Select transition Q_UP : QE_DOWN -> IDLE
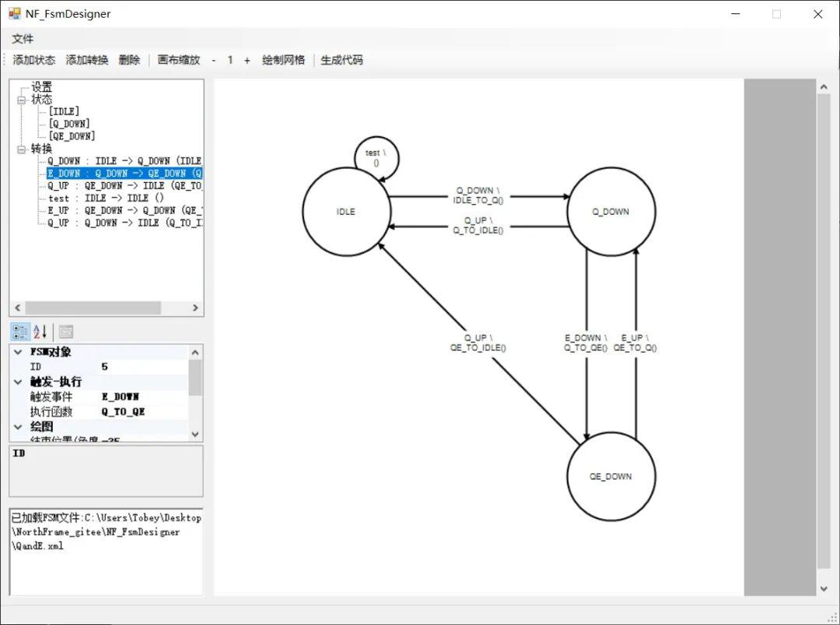 coord(124,185)
